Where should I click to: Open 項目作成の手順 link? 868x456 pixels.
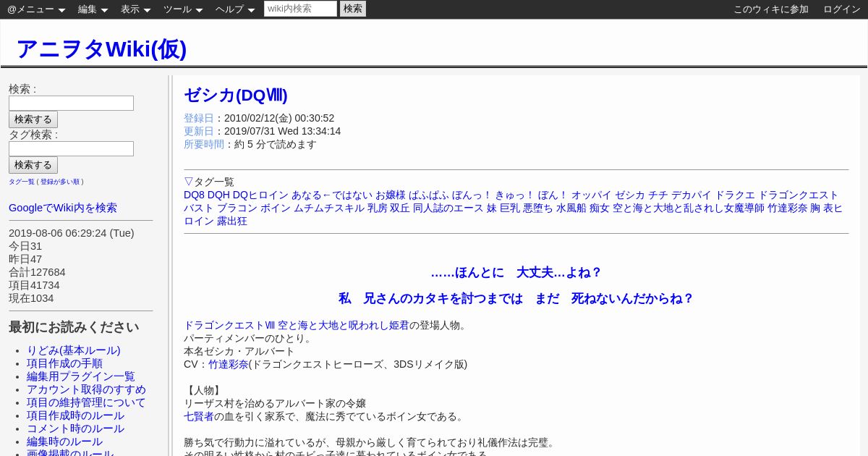coord(64,363)
